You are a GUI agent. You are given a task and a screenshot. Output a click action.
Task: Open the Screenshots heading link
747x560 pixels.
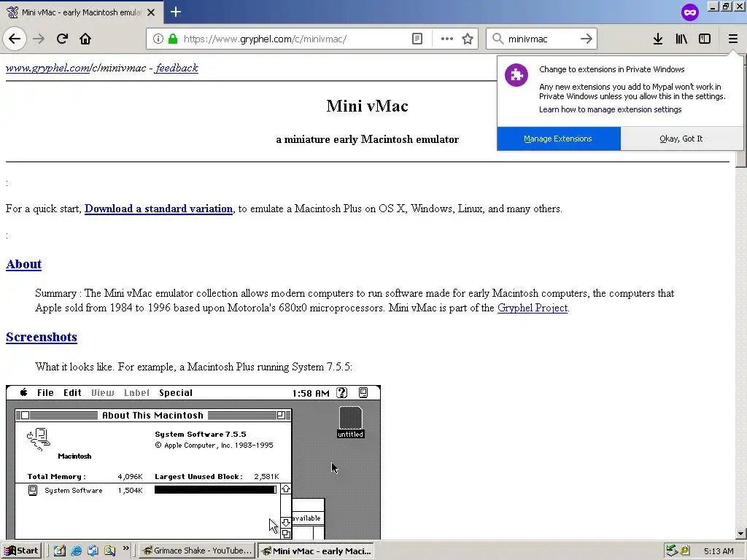(x=42, y=337)
